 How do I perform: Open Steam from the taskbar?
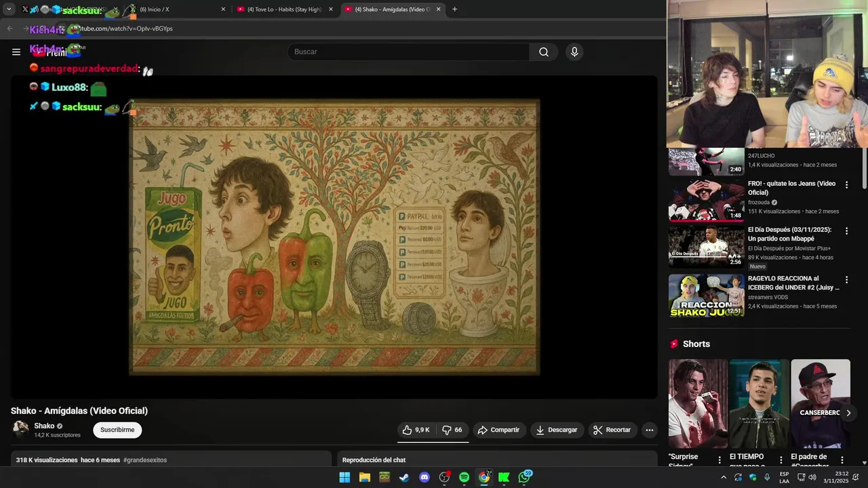[x=404, y=477]
